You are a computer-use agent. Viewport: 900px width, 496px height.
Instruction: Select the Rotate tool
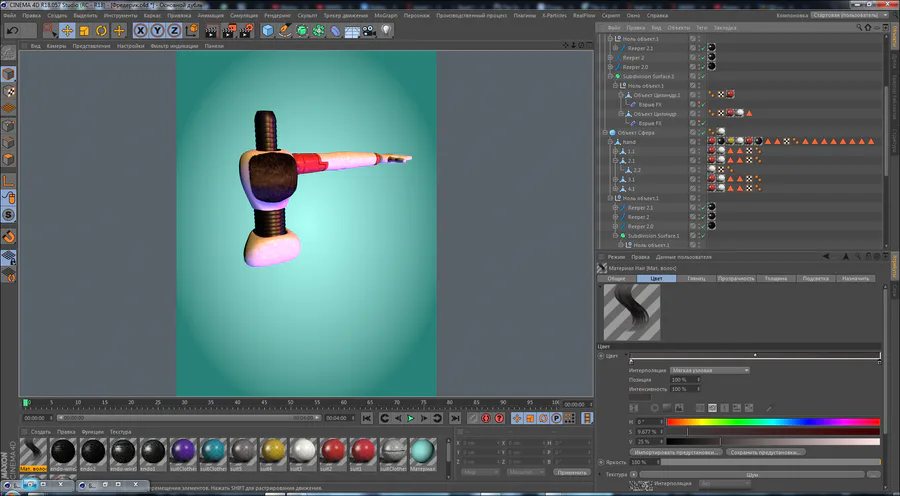click(x=101, y=31)
